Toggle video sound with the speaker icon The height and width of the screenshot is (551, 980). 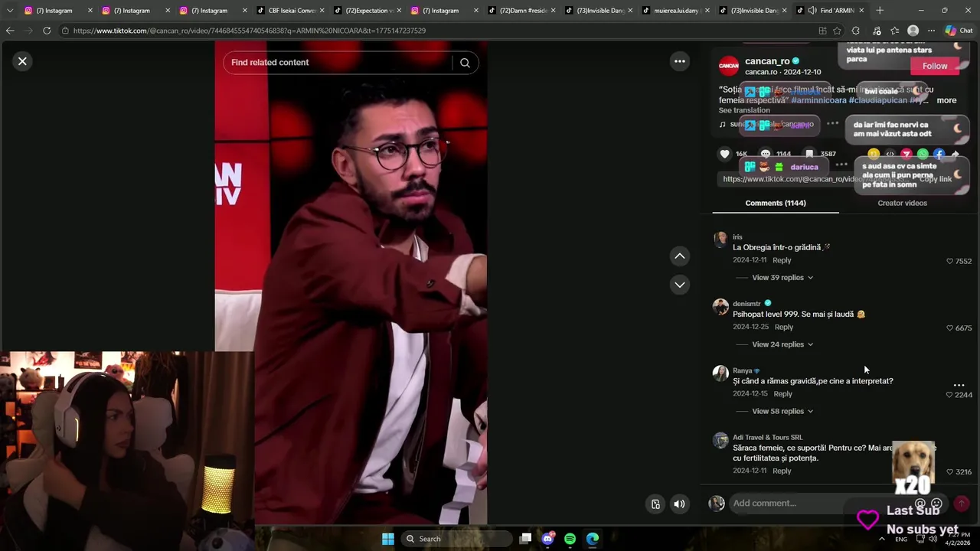click(679, 504)
